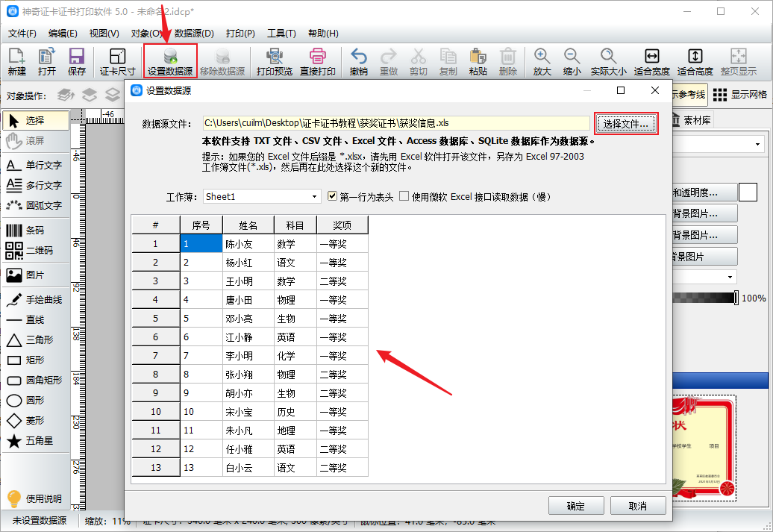
Task: Click the 新建 (New) toolbar icon
Action: click(16, 62)
